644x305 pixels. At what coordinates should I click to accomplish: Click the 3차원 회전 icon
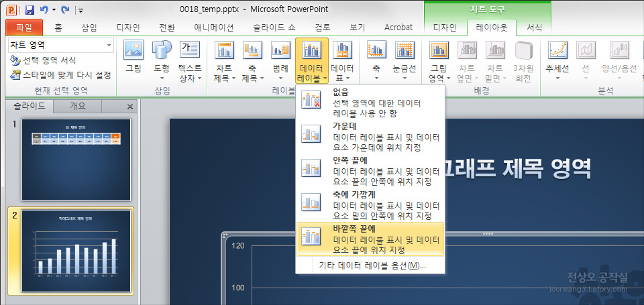point(524,50)
